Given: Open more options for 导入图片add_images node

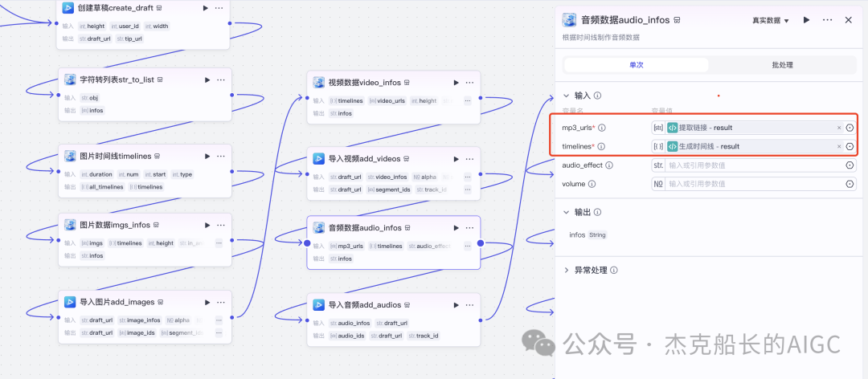Looking at the screenshot, I should click(221, 302).
